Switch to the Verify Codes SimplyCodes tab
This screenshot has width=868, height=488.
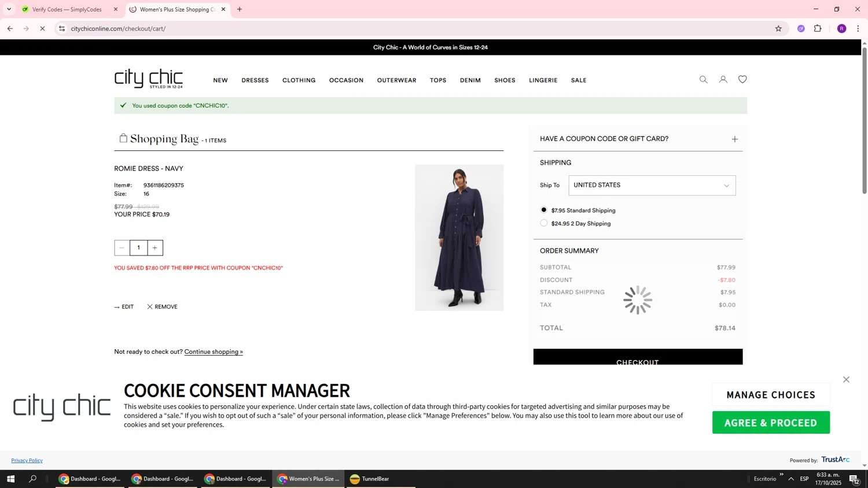click(67, 9)
